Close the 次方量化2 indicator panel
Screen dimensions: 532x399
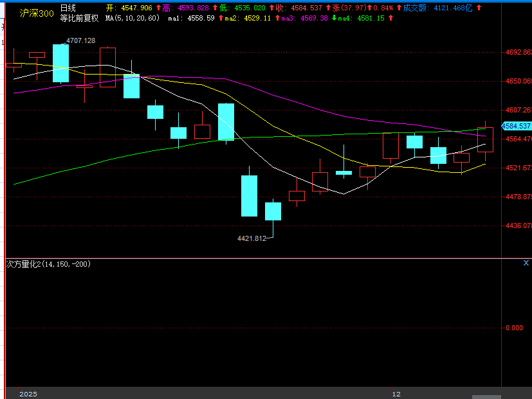[526, 263]
